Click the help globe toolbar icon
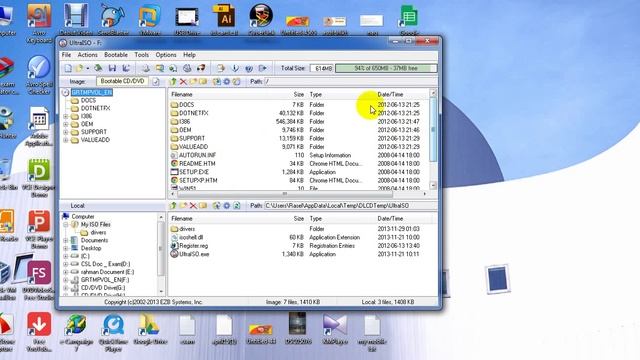The width and height of the screenshot is (640, 360). point(249,68)
